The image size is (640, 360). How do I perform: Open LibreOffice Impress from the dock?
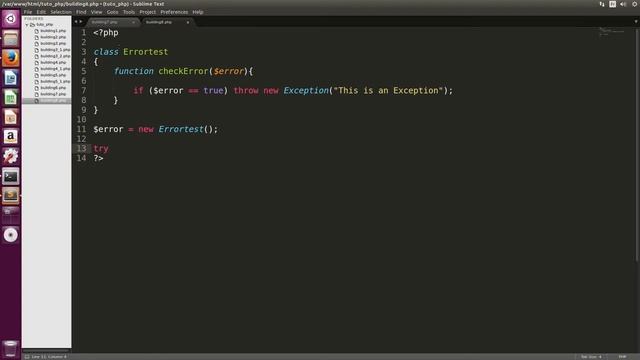11,117
